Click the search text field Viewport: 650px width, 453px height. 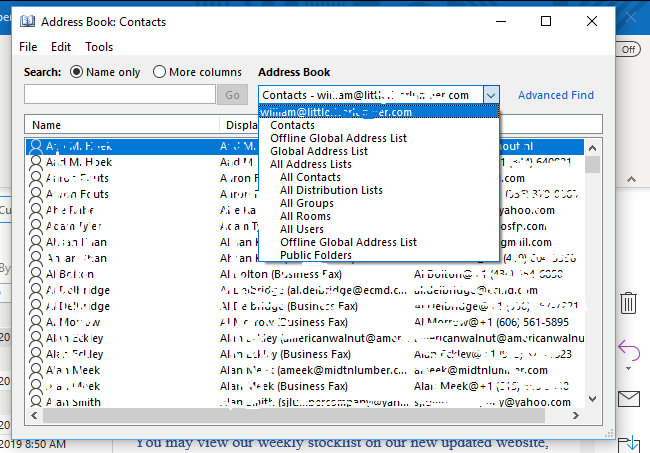pos(120,94)
